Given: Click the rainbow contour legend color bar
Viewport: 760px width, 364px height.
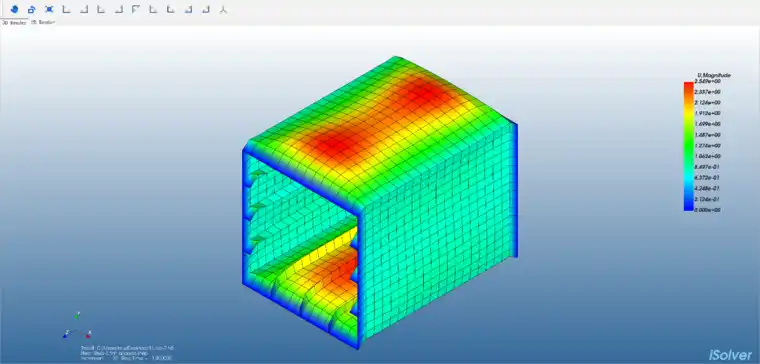Looking at the screenshot, I should coord(688,146).
